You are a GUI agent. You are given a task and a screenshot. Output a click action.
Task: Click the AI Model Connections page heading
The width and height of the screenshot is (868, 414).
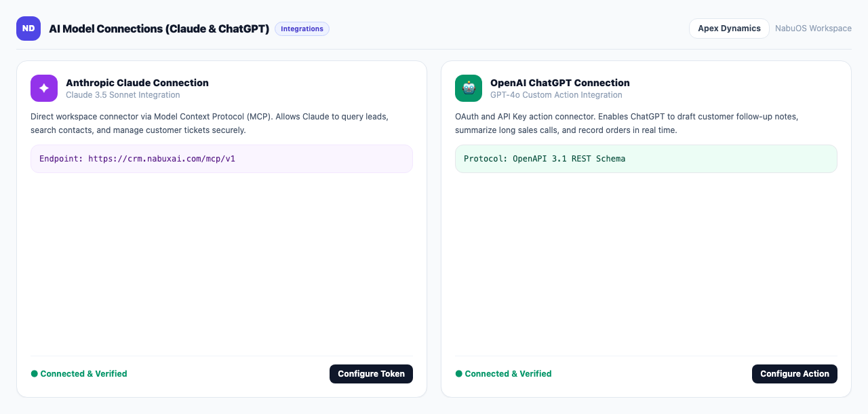tap(159, 29)
